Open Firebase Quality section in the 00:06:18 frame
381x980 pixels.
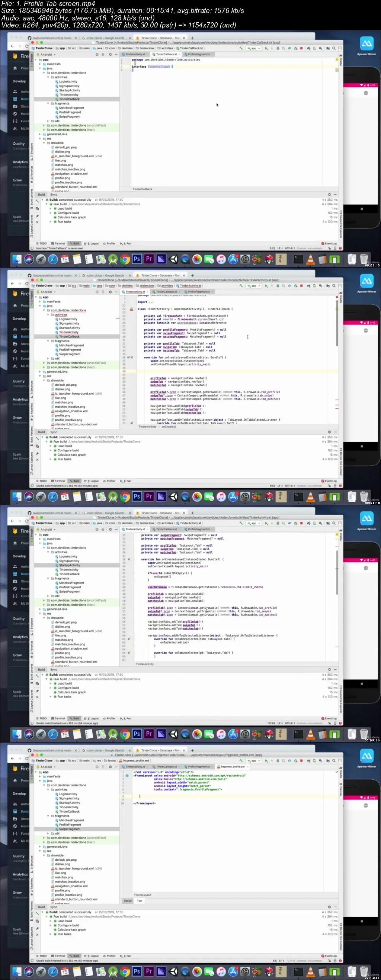click(x=18, y=381)
